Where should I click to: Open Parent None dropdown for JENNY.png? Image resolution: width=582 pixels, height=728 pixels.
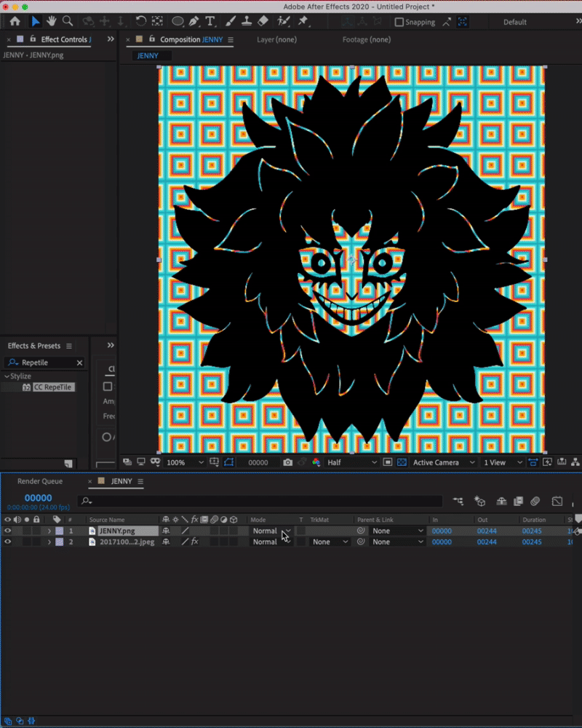398,531
